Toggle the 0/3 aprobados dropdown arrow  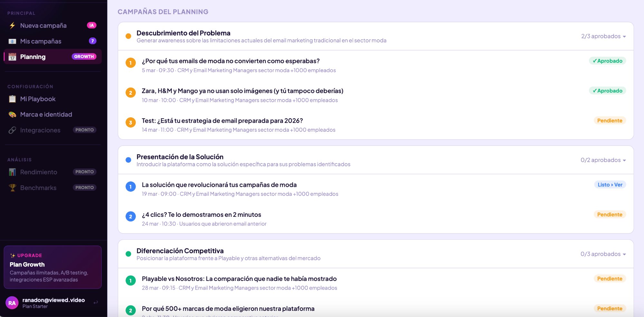point(624,254)
